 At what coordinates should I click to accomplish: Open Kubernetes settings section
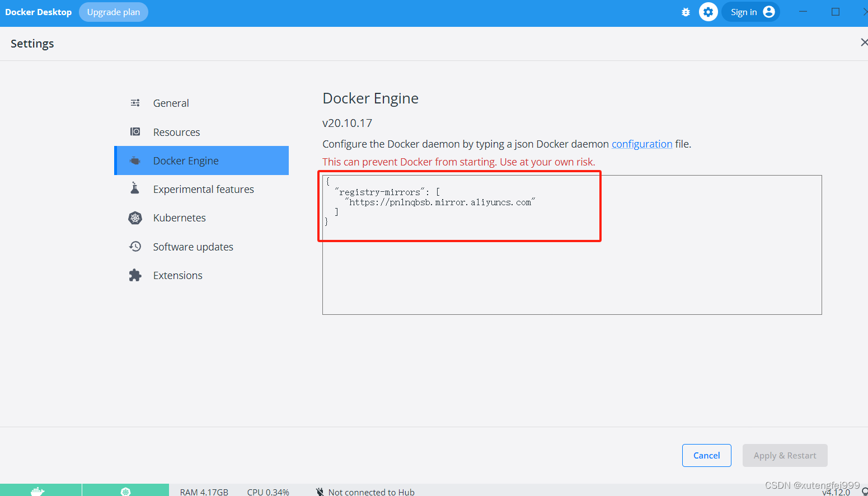[201, 218]
